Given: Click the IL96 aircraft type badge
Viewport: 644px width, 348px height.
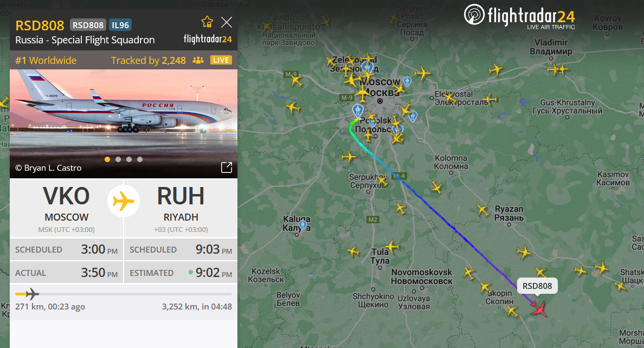Looking at the screenshot, I should point(120,25).
